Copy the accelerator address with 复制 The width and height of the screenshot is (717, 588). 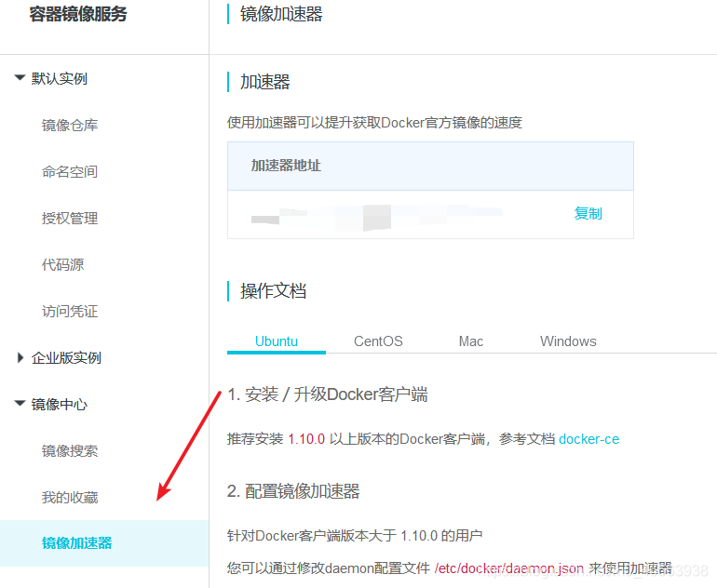(x=588, y=213)
